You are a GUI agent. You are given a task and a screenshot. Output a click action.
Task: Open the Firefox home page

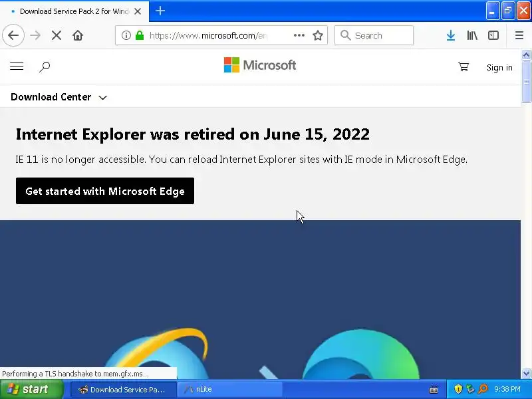78,35
